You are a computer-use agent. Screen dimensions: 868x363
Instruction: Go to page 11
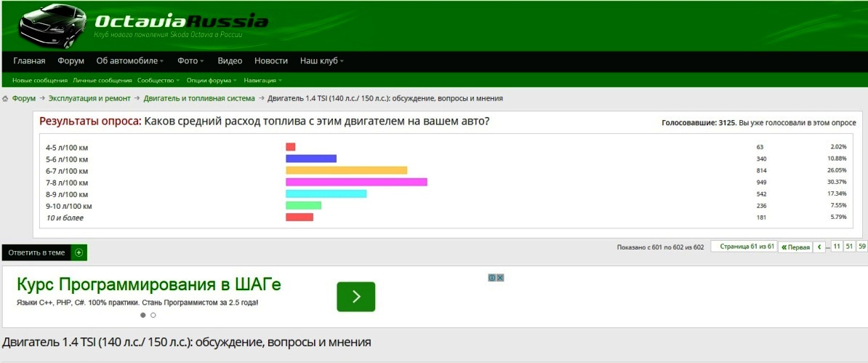point(837,247)
